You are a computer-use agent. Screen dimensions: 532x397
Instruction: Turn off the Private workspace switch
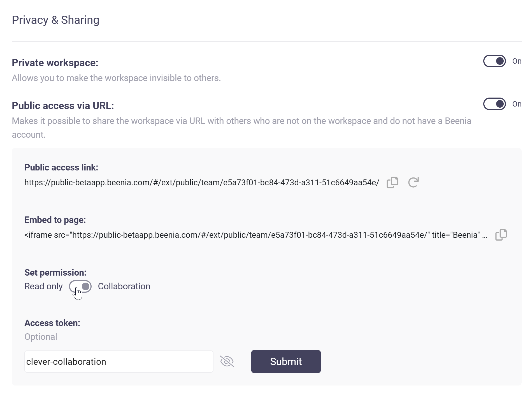tap(494, 61)
